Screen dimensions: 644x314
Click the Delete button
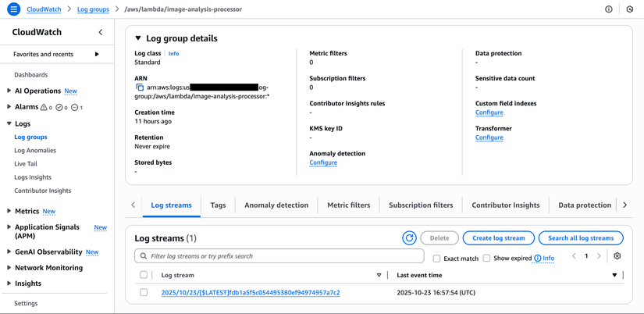pos(439,238)
